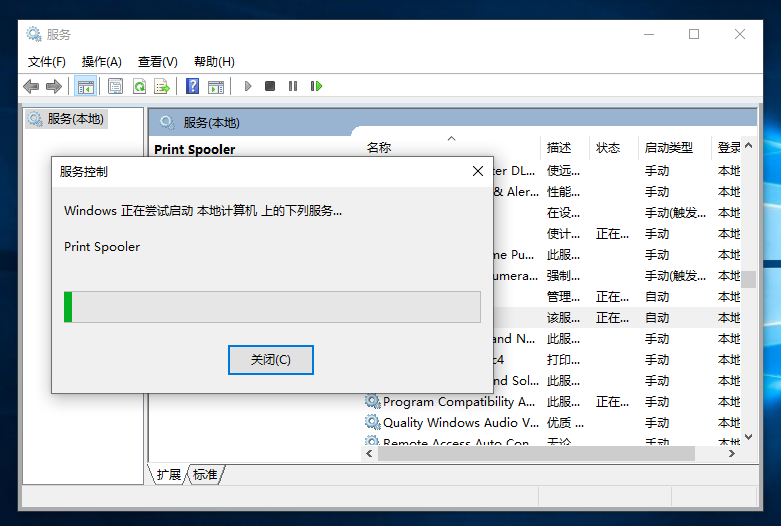The height and width of the screenshot is (526, 781).
Task: Click the 管理... description cell
Action: click(x=563, y=297)
